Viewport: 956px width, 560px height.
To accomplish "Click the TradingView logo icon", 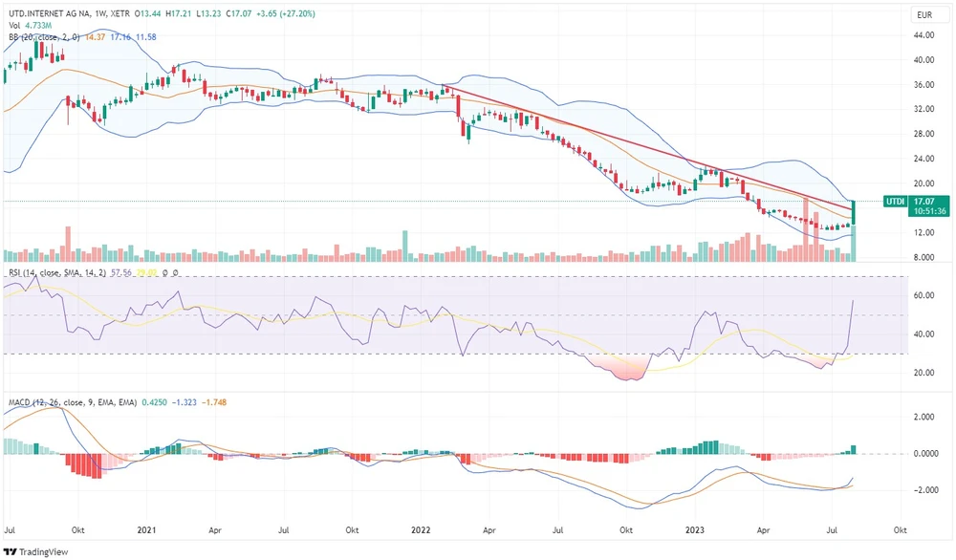I will click(11, 551).
